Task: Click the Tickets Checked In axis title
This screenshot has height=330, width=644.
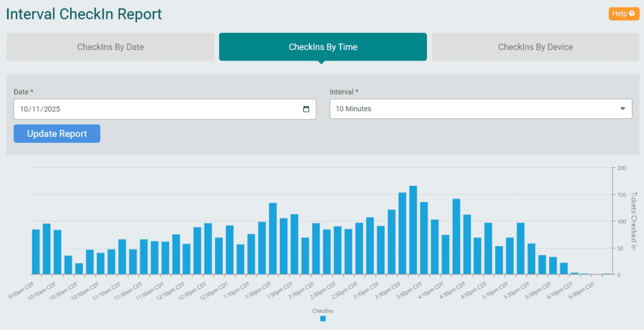Action: pos(633,221)
